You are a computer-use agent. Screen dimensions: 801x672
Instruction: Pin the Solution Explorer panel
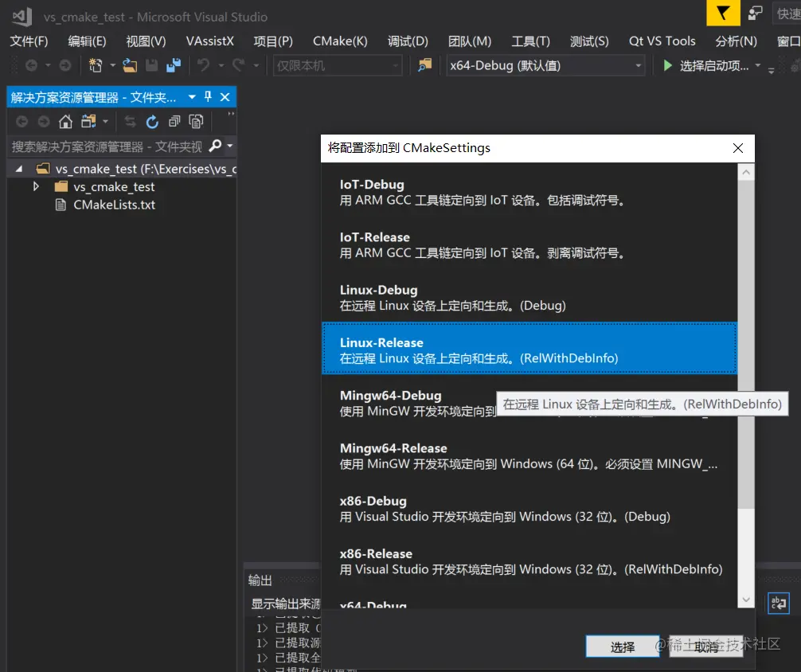(208, 96)
